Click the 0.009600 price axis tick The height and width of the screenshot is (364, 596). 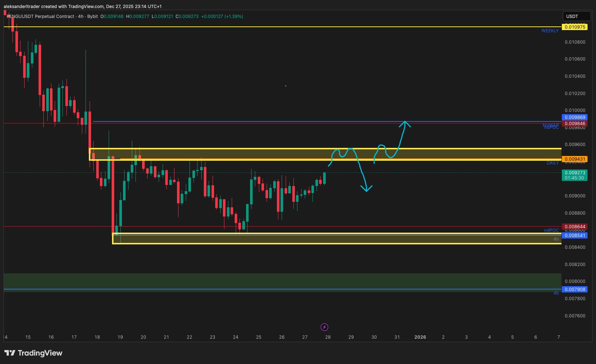point(575,145)
